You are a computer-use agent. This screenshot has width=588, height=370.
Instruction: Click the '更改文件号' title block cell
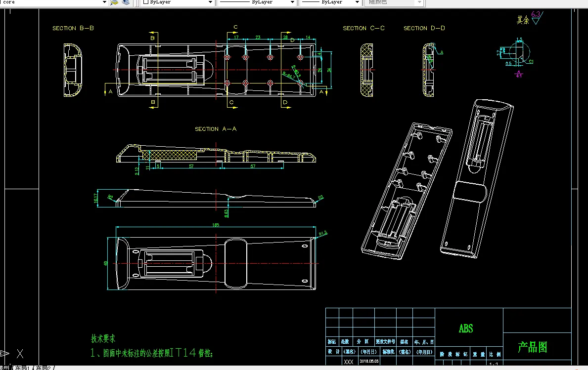point(386,341)
